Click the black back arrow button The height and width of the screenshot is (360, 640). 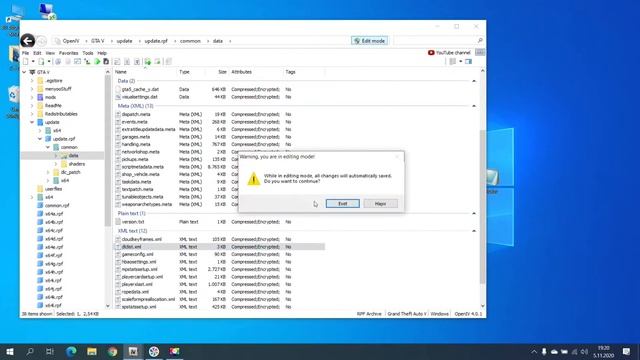point(27,41)
